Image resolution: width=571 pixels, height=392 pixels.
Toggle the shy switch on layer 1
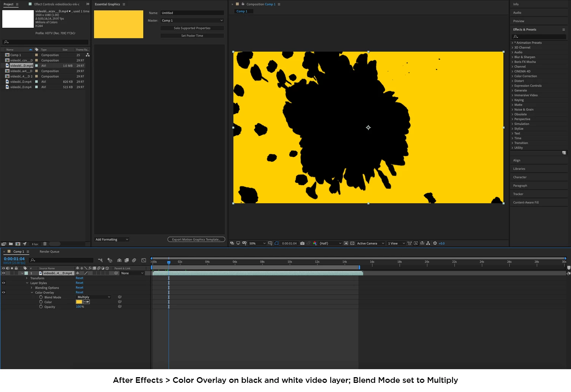tap(77, 273)
